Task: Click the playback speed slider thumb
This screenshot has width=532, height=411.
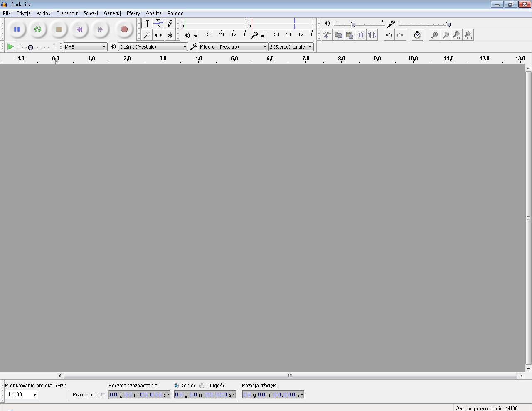Action: coord(30,48)
